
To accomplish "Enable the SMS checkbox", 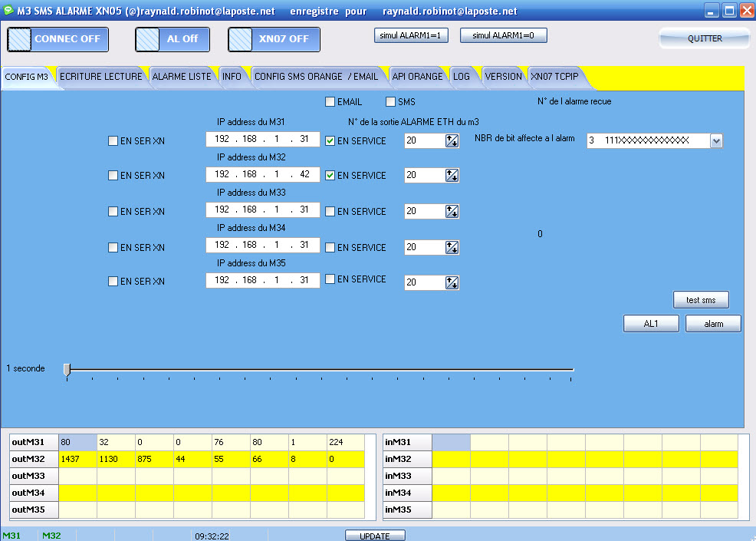I will [391, 101].
